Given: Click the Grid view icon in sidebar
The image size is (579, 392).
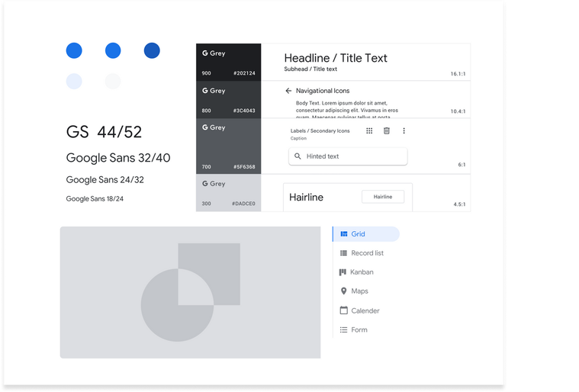Looking at the screenshot, I should [344, 234].
